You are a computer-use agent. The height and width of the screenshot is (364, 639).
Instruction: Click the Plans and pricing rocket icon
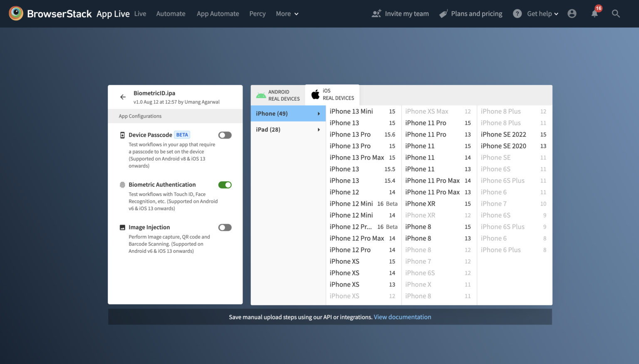[443, 14]
